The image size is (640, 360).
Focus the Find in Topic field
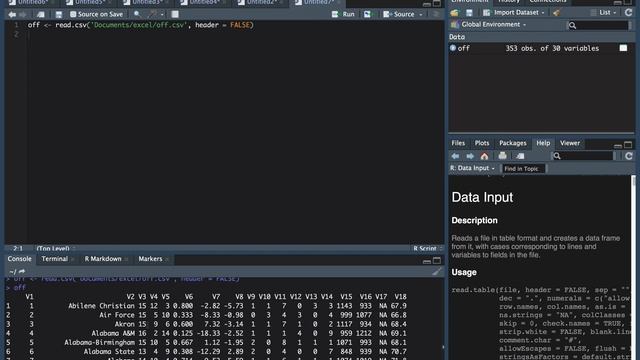click(523, 169)
